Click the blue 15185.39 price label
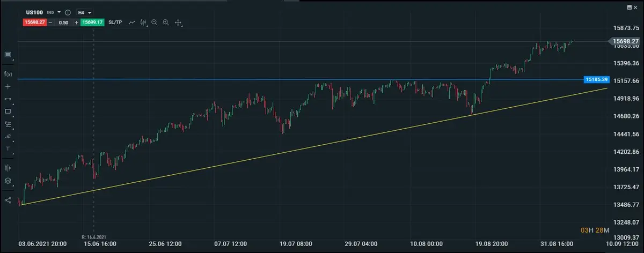This screenshot has width=644, height=253. point(597,79)
